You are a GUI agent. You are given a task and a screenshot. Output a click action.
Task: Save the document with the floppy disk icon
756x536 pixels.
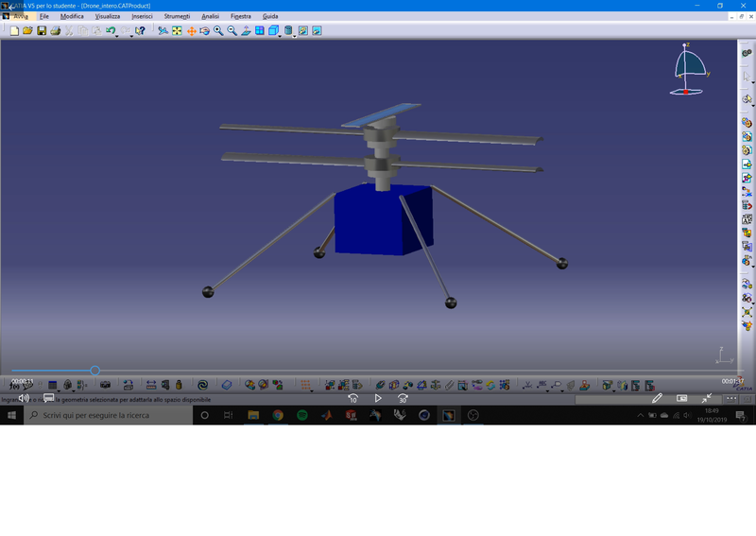42,31
